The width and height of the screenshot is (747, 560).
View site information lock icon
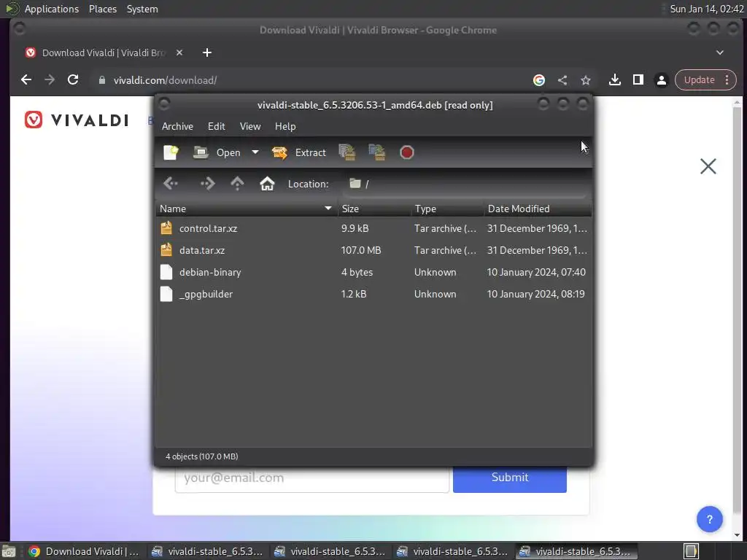coord(101,80)
